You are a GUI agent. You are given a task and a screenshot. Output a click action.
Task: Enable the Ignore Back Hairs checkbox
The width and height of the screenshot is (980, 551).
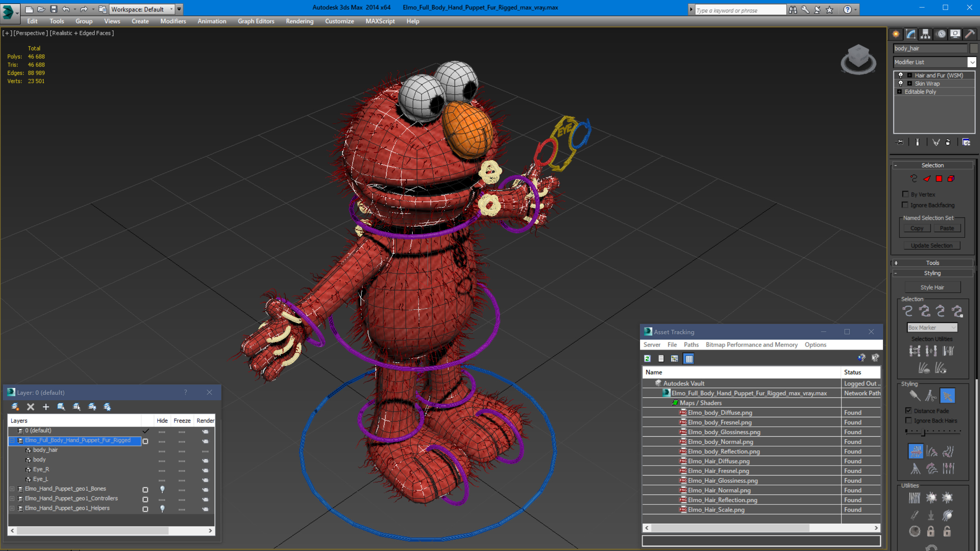[x=909, y=420]
